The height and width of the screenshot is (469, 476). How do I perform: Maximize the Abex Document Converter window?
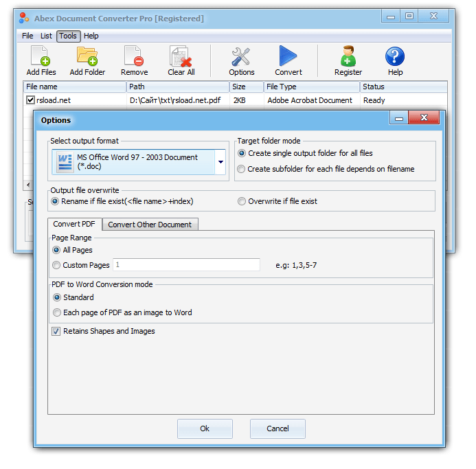409,16
